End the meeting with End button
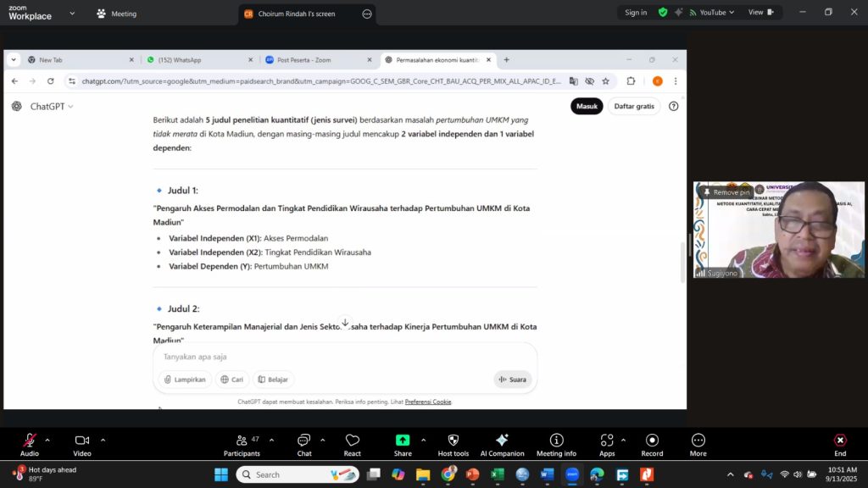868x488 pixels. 840,445
